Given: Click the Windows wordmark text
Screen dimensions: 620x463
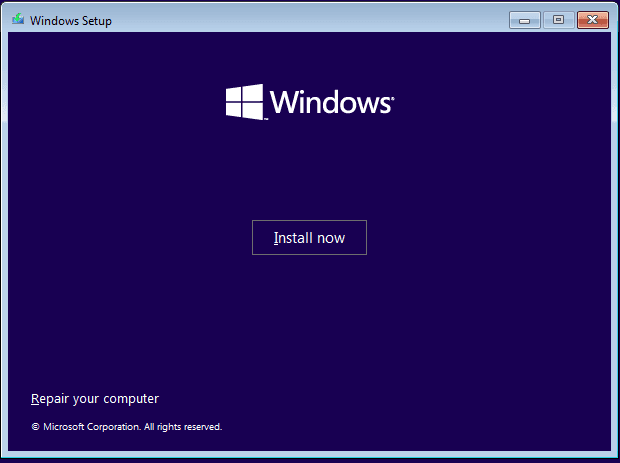Looking at the screenshot, I should (x=330, y=102).
